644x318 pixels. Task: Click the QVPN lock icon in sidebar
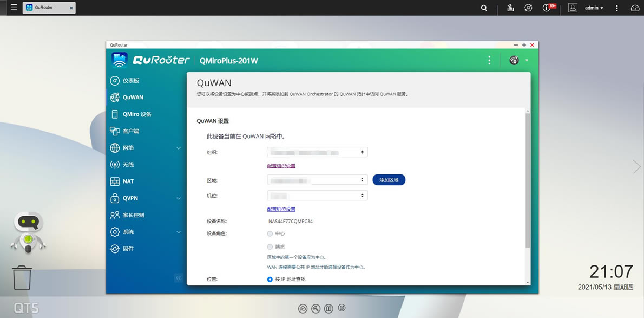[x=115, y=198]
